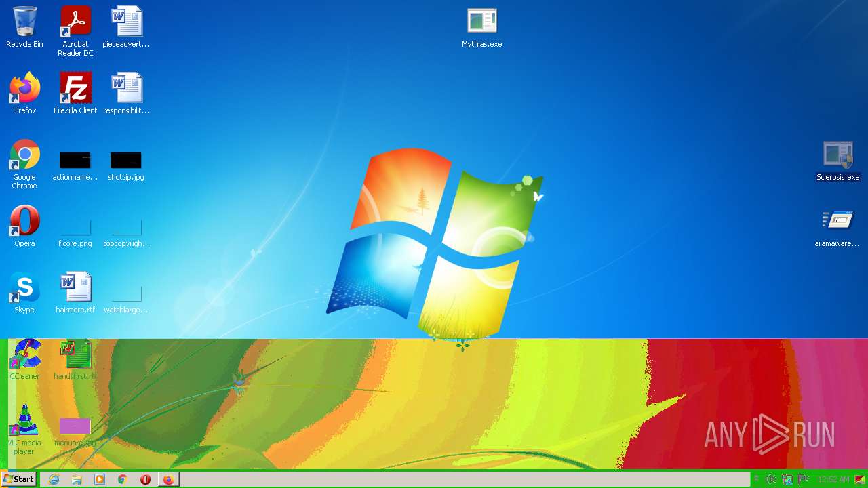Open Firefox desktop shortcut
Image resolution: width=868 pixels, height=488 pixels.
pyautogui.click(x=24, y=94)
